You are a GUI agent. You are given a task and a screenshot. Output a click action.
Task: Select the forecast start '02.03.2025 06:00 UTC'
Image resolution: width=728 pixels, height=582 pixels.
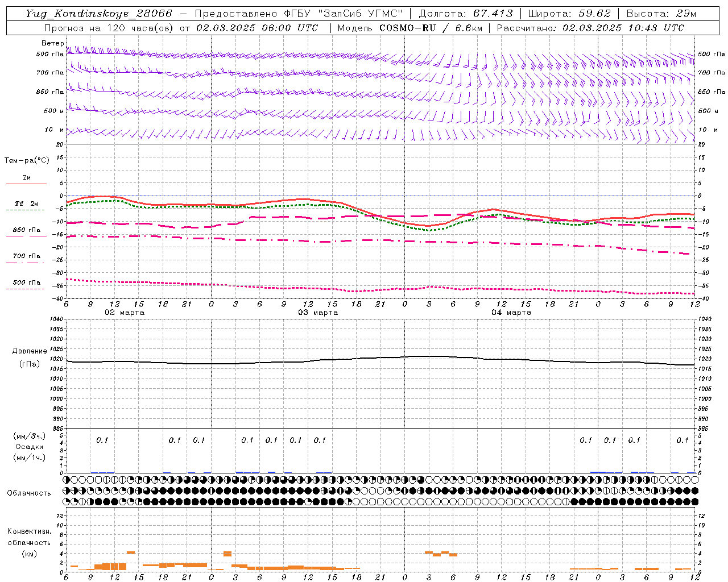point(257,28)
